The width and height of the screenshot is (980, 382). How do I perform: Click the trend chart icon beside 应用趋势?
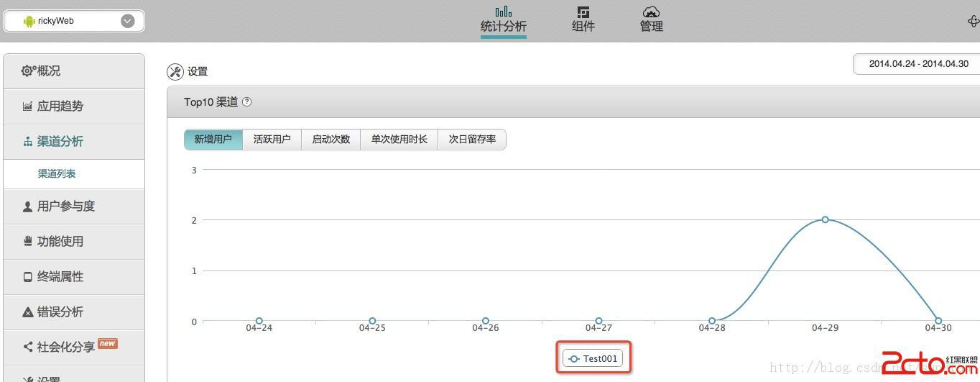click(27, 106)
